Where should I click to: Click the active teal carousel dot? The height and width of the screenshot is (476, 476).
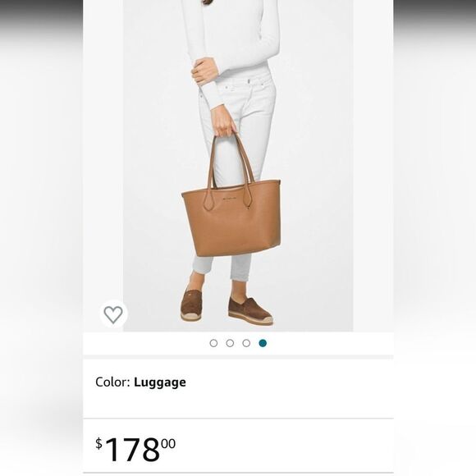tap(263, 343)
